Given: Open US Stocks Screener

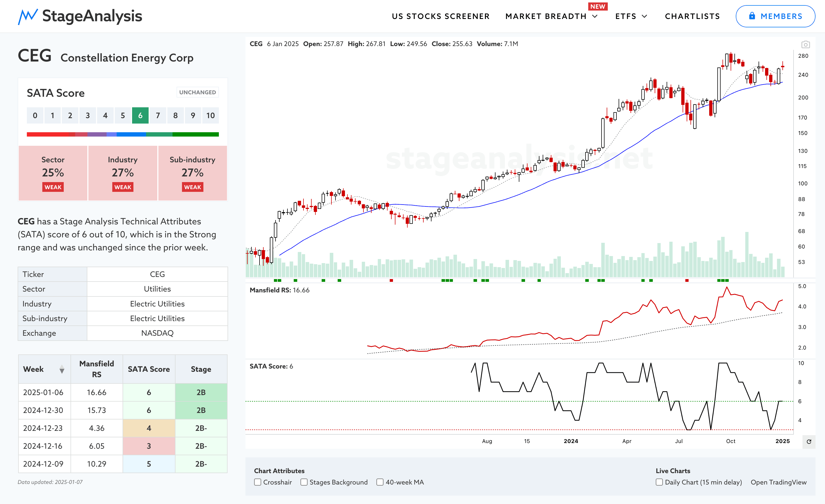Looking at the screenshot, I should pos(441,16).
